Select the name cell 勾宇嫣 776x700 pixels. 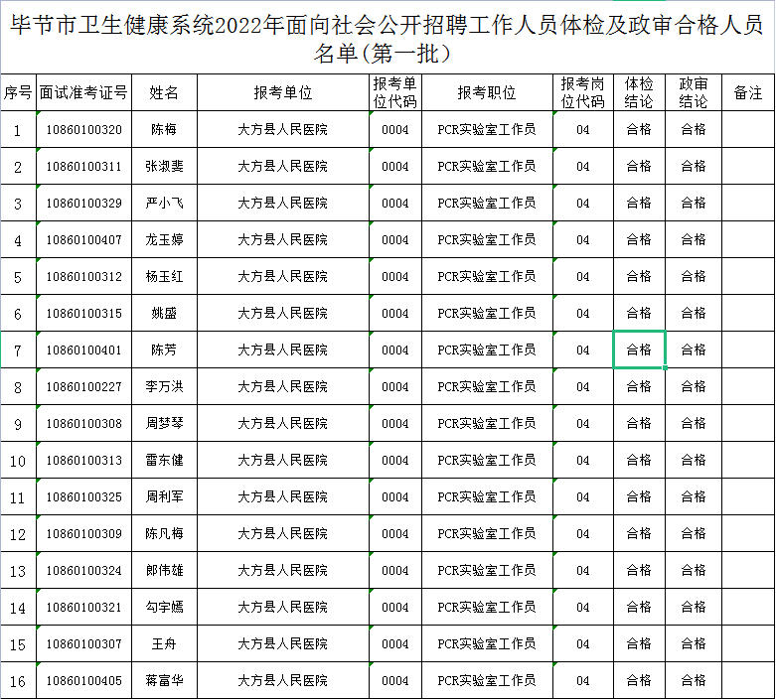[164, 607]
